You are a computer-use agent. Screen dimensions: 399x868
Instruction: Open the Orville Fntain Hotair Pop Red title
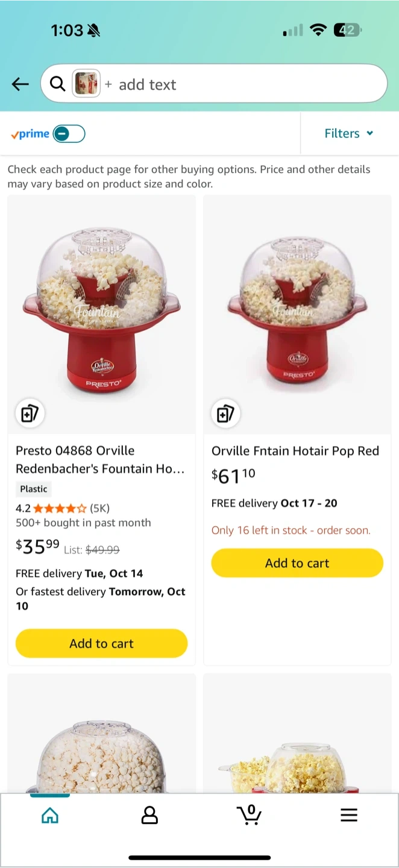[295, 451]
